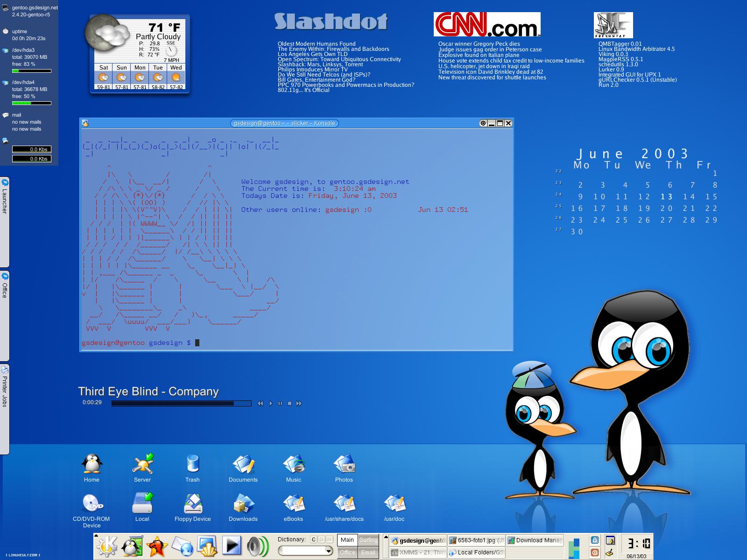Skip to previous track in music widget

pyautogui.click(x=261, y=403)
